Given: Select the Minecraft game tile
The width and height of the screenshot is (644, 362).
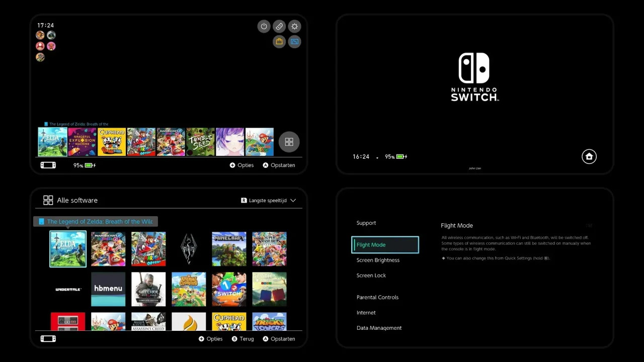Looking at the screenshot, I should click(x=229, y=249).
